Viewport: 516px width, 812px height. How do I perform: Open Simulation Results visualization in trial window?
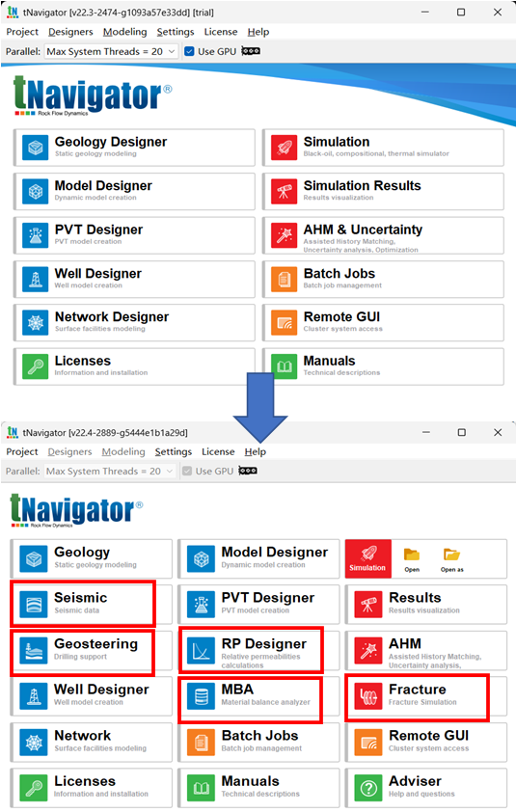[383, 192]
